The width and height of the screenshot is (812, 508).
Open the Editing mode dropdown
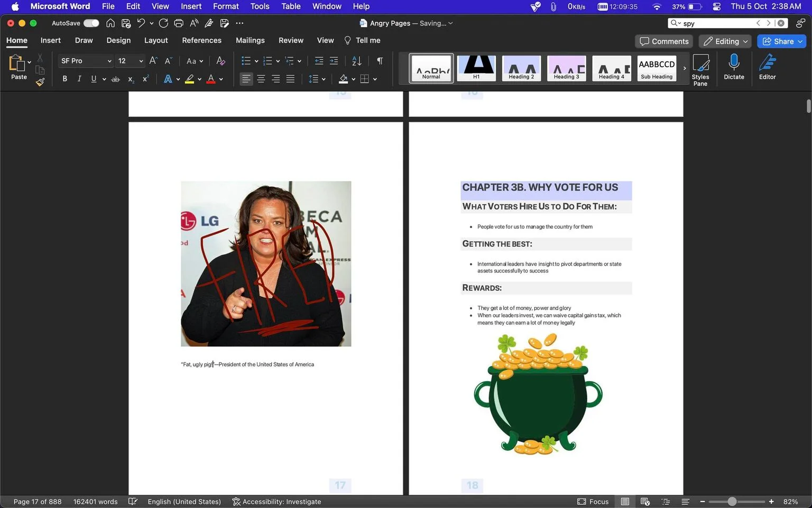pos(726,41)
